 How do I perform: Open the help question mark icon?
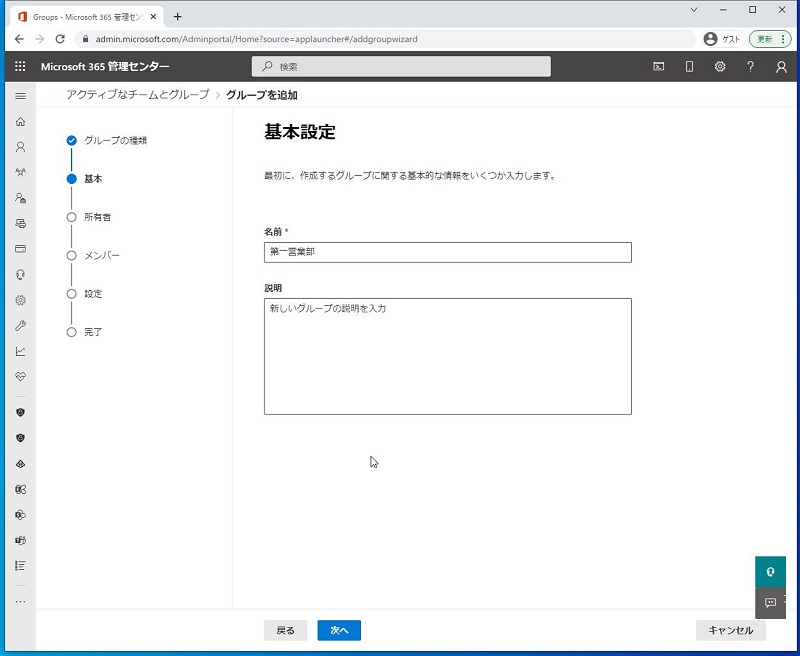750,67
